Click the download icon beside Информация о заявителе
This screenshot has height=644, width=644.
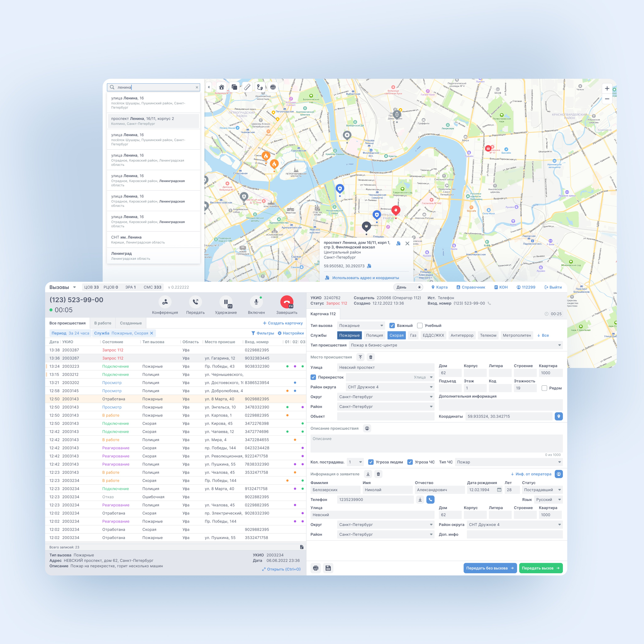(368, 474)
